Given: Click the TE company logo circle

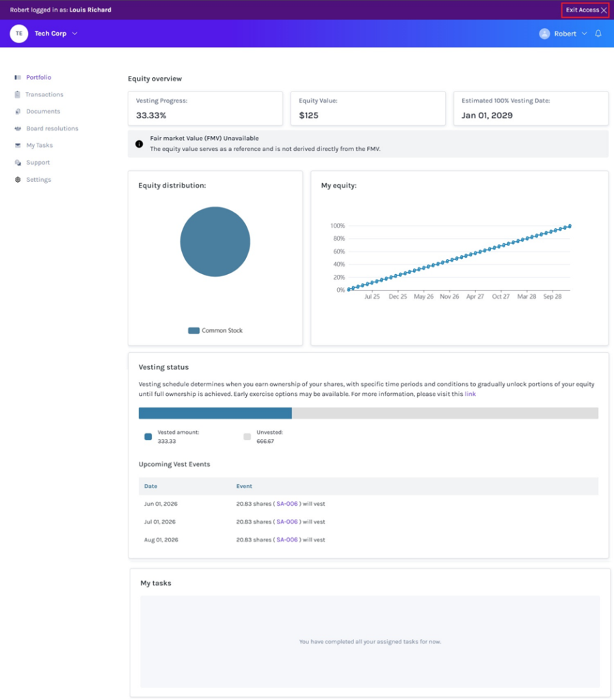Looking at the screenshot, I should (18, 33).
